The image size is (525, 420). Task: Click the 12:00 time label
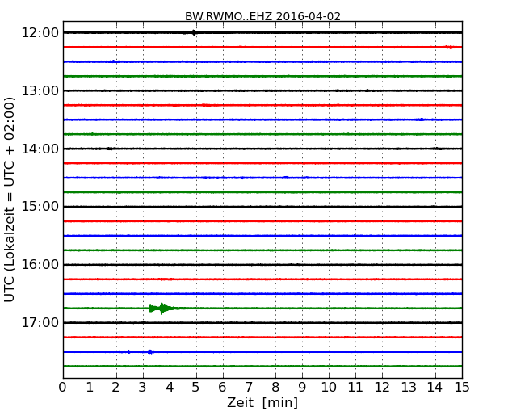tap(40, 33)
